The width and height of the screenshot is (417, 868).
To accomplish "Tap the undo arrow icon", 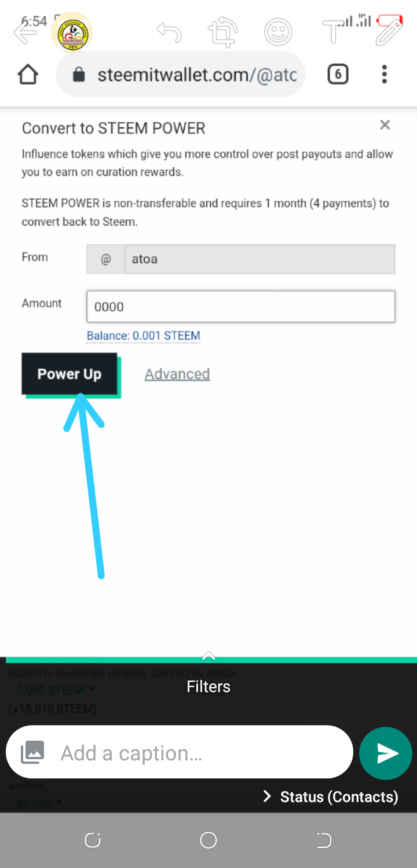I will [169, 32].
